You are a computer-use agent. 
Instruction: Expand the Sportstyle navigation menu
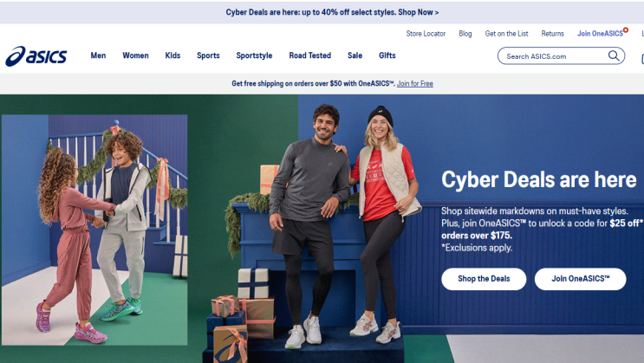pyautogui.click(x=254, y=55)
